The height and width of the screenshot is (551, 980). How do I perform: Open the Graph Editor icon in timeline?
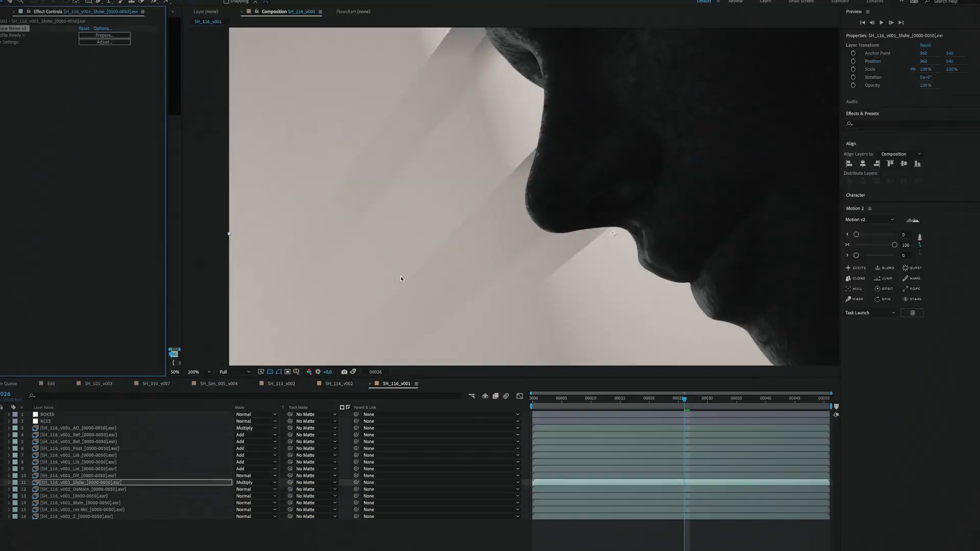point(520,396)
